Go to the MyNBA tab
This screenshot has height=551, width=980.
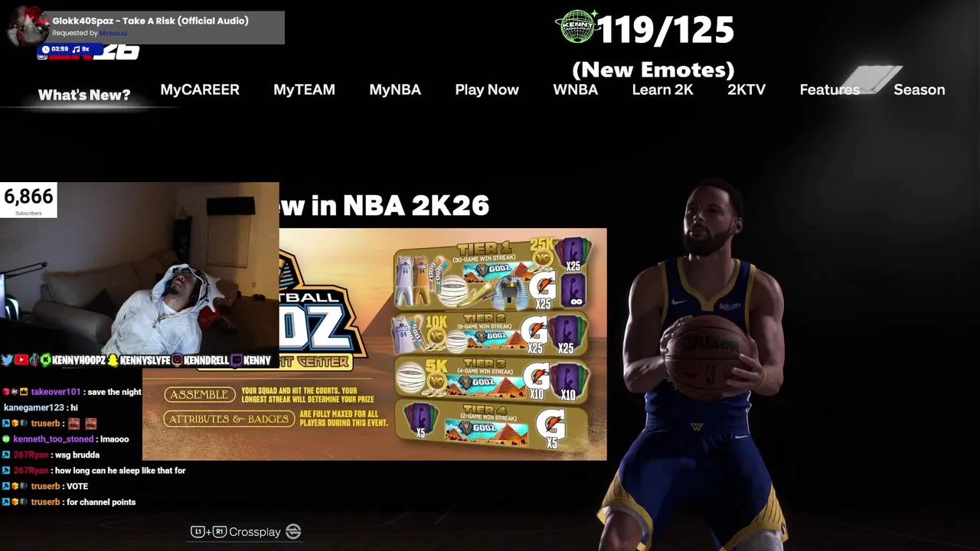coord(395,90)
